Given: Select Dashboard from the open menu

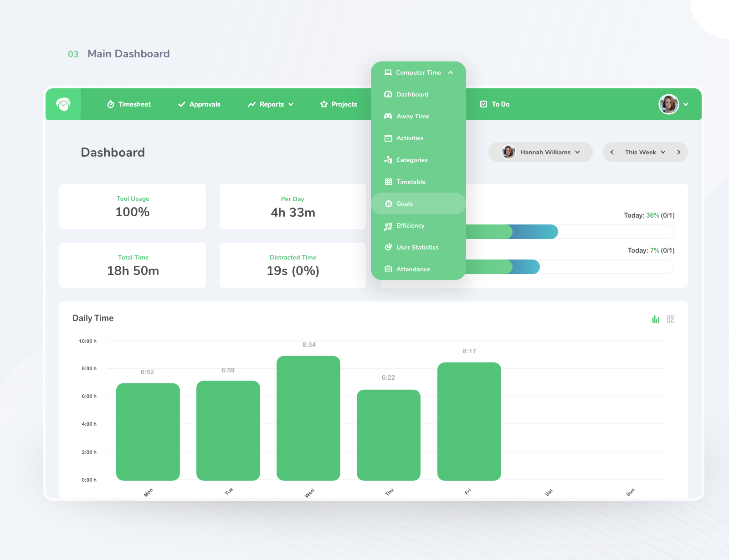Looking at the screenshot, I should [x=412, y=94].
